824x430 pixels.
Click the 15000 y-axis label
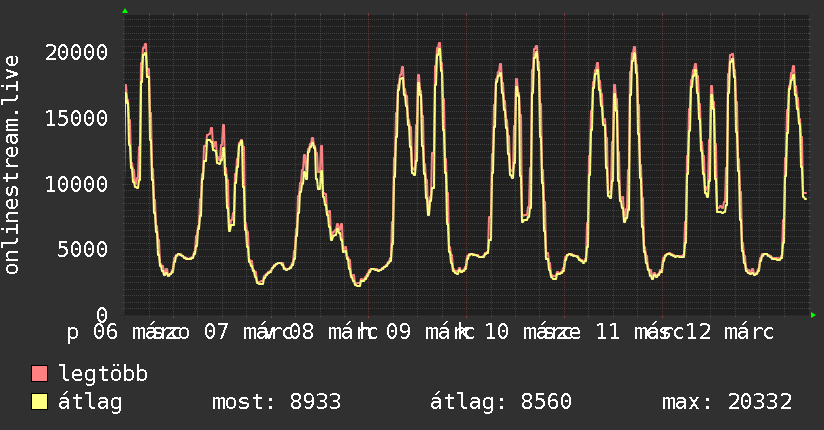(76, 118)
